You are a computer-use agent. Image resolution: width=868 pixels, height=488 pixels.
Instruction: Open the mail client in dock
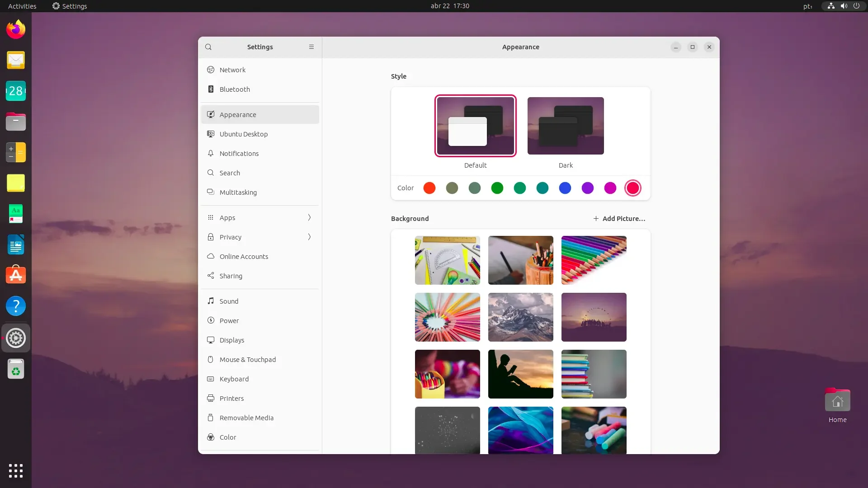coord(16,60)
